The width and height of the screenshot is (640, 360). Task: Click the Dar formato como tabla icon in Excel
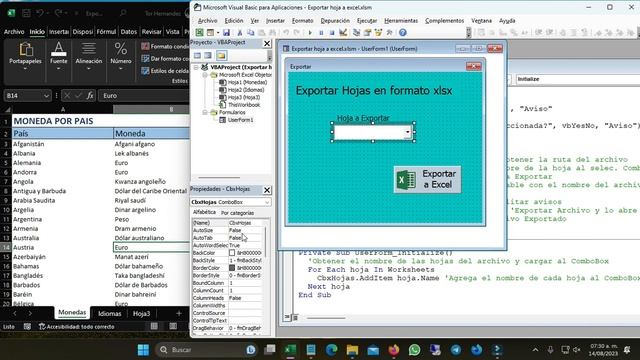pos(145,58)
